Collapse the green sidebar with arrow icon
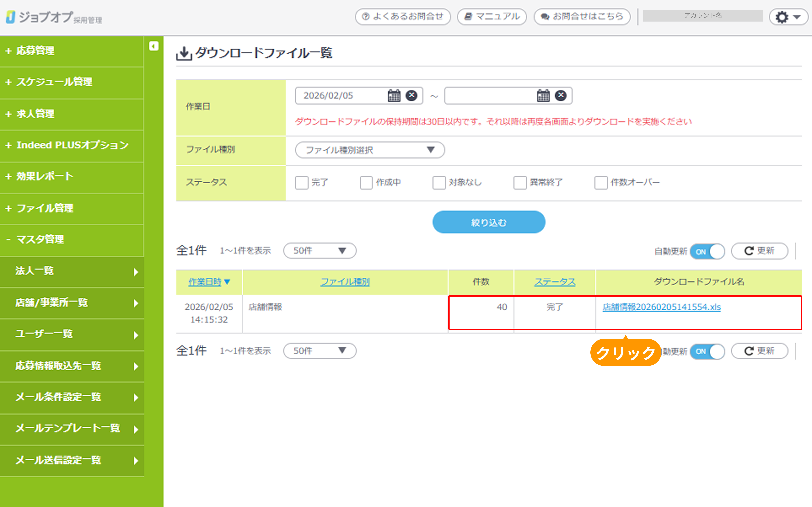 (154, 46)
